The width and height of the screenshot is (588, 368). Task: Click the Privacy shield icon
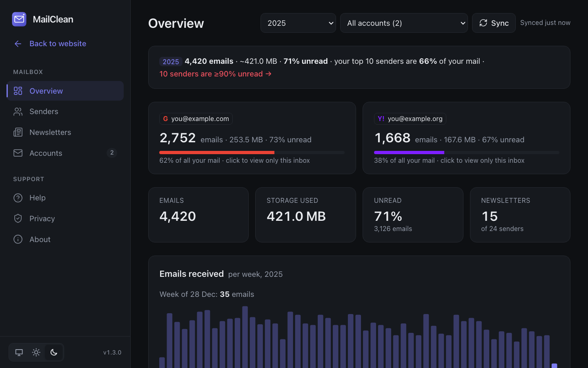pyautogui.click(x=18, y=218)
